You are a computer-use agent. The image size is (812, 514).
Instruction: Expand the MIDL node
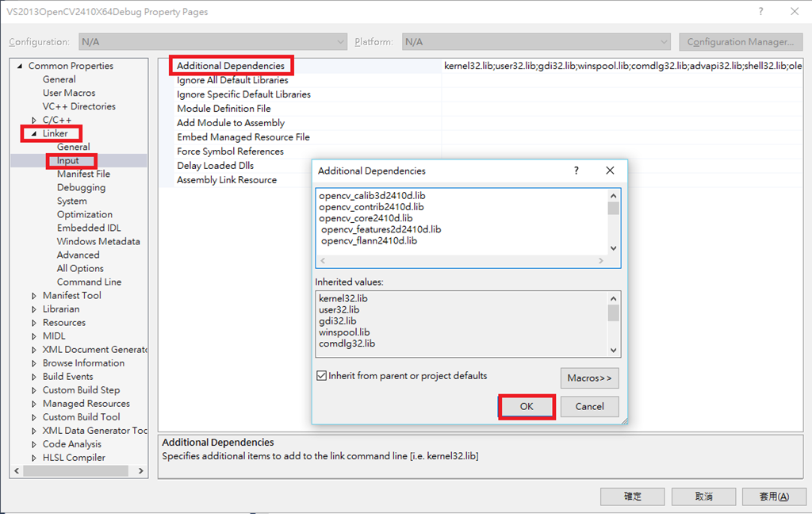[x=34, y=336]
